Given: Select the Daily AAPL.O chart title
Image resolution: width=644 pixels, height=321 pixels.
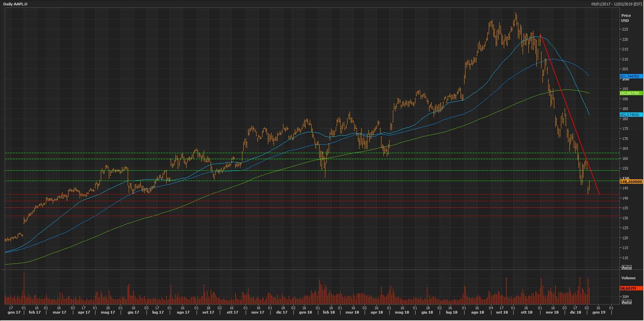Looking at the screenshot, I should (15, 4).
